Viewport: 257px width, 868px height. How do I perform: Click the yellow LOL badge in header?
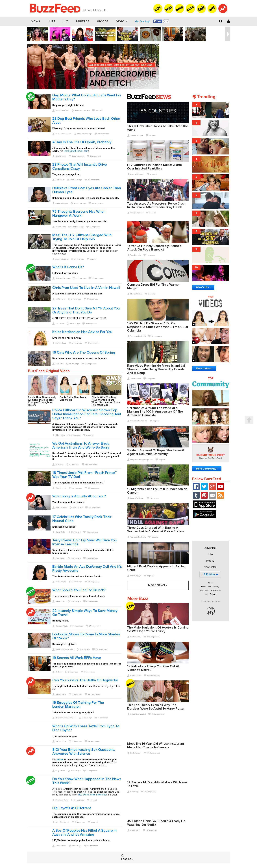[158, 9]
